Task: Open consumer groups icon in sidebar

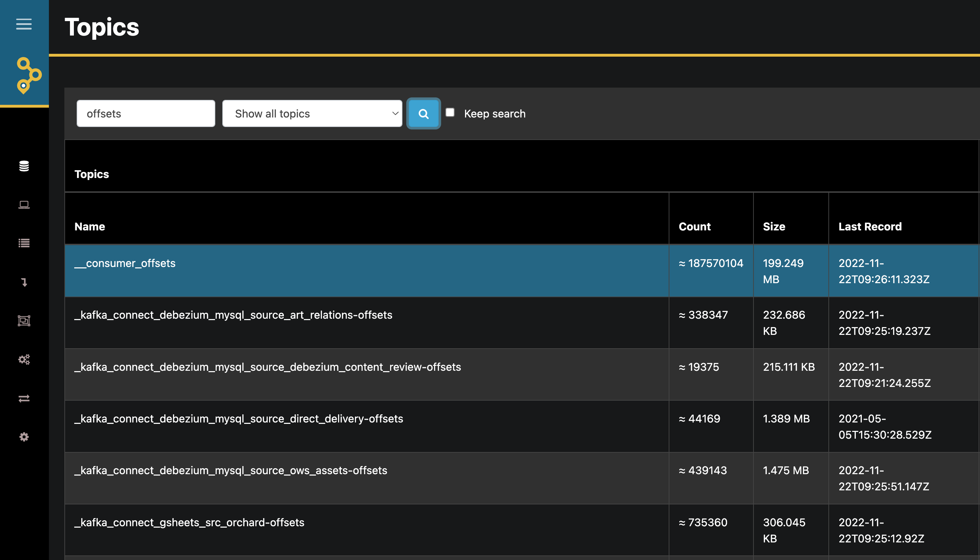Action: click(24, 321)
